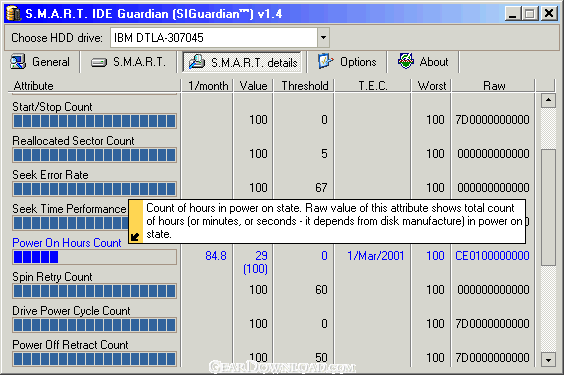This screenshot has width=564, height=375.
Task: Click the S.M.A.R.T. tab drive icon
Action: point(99,63)
